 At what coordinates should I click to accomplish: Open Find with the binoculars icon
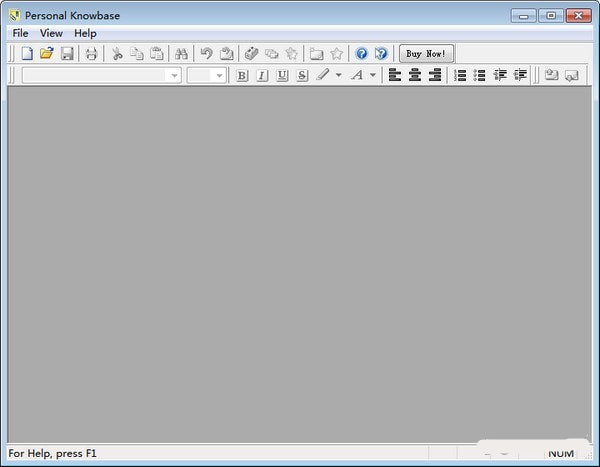pos(181,54)
